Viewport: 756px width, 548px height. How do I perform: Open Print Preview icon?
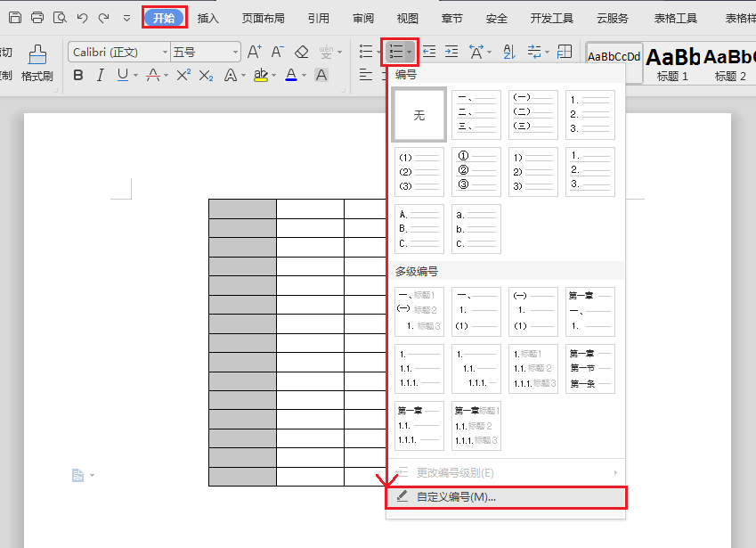coord(60,18)
